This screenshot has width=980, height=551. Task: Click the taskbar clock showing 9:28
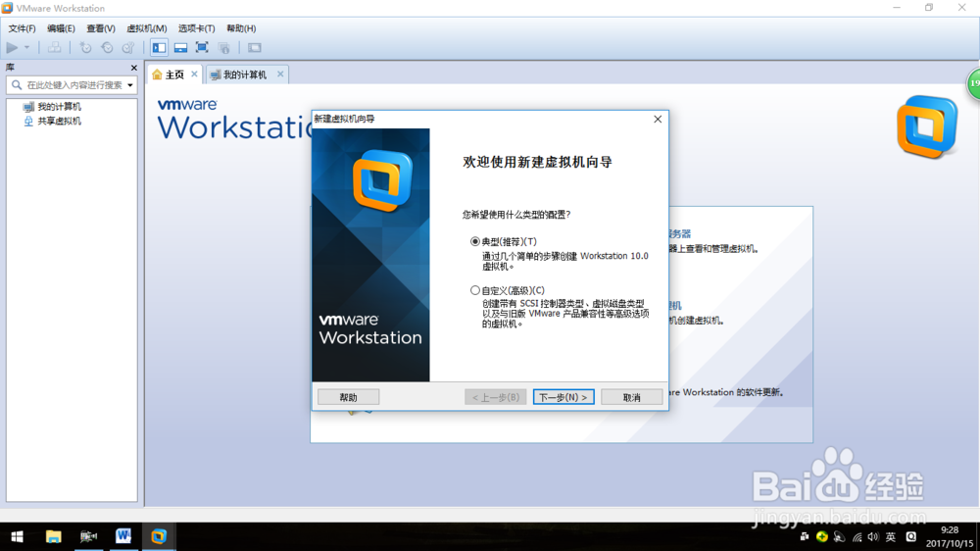950,536
